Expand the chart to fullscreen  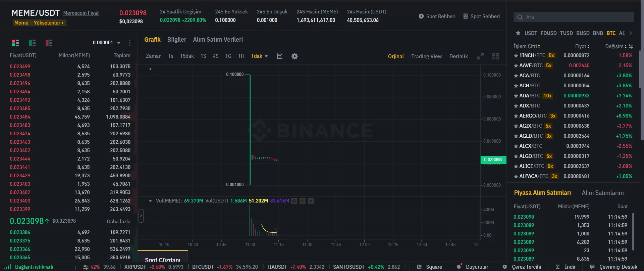coord(480,56)
